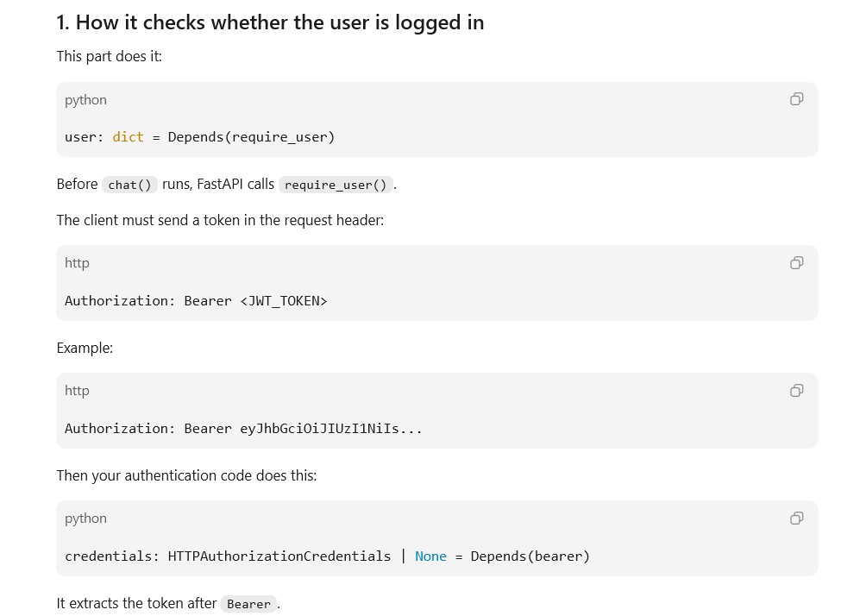The width and height of the screenshot is (841, 616).
Task: Click the inline code 'chat()'
Action: pyautogui.click(x=129, y=185)
